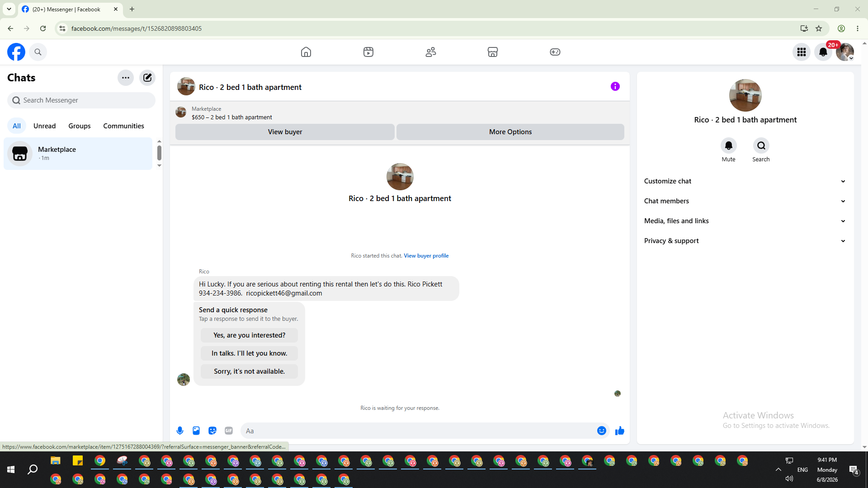Open the tab search dropdown arrow
Image resolution: width=868 pixels, height=488 pixels.
(x=9, y=9)
